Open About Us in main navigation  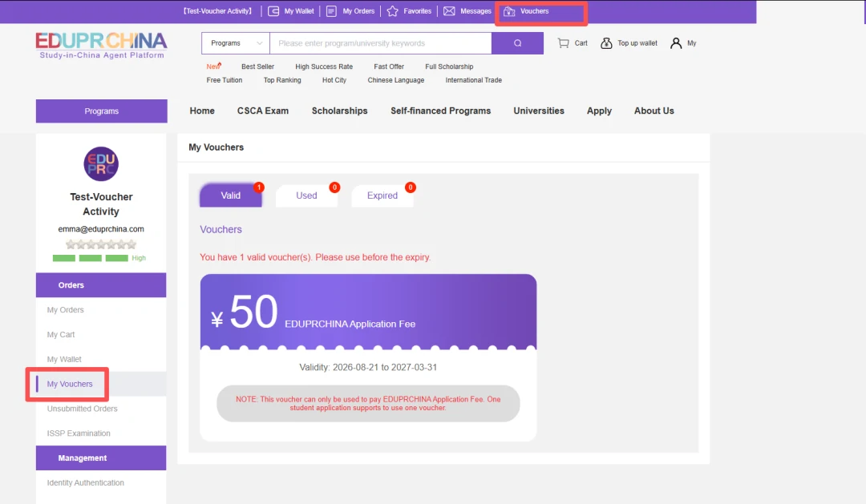(x=654, y=111)
